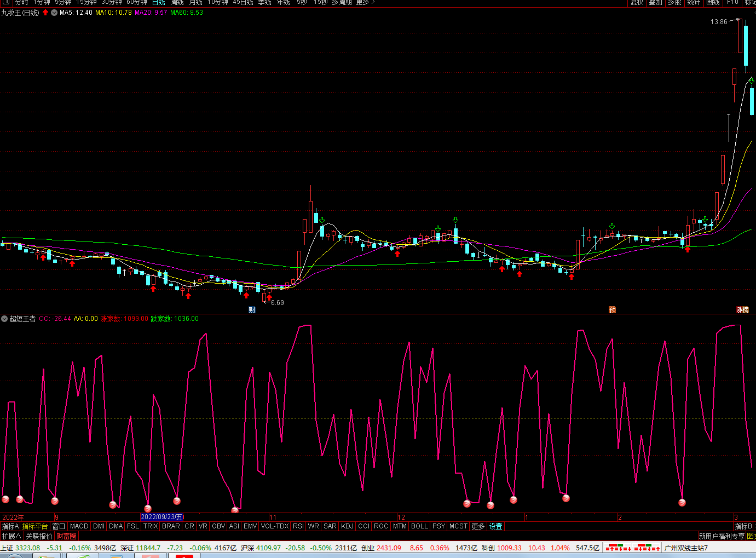
Task: Click the 涨榜 marker at the chart's right edge
Action: (x=742, y=310)
